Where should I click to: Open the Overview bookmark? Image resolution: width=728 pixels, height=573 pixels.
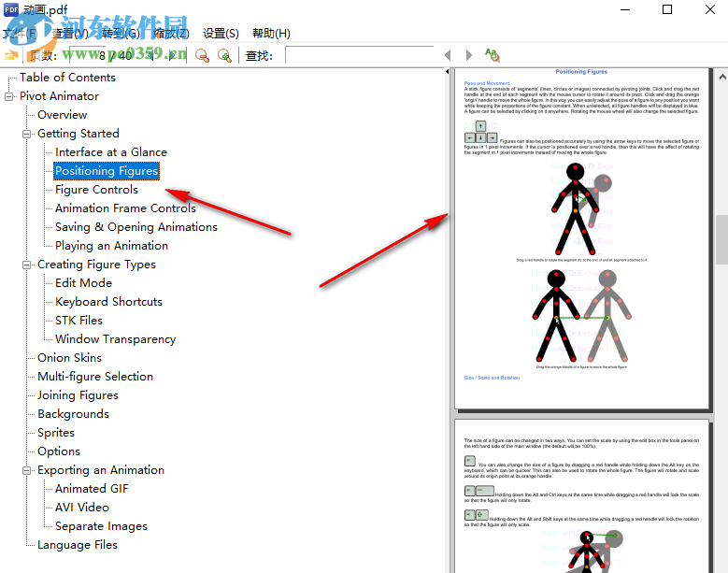coord(63,115)
